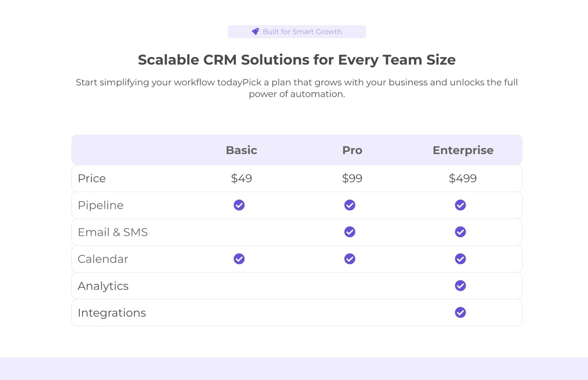Click the Email & SMS checkmark under Pro
The width and height of the screenshot is (588, 380).
350,232
